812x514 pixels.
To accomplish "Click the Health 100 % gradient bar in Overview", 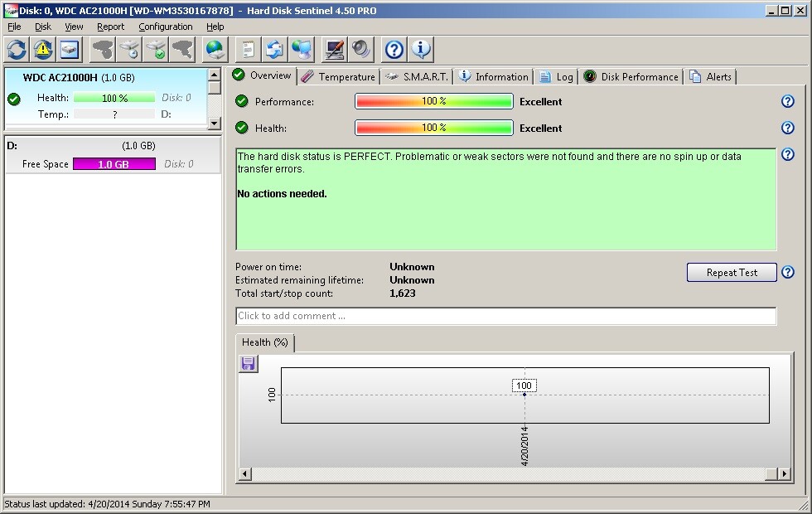I will pyautogui.click(x=434, y=128).
